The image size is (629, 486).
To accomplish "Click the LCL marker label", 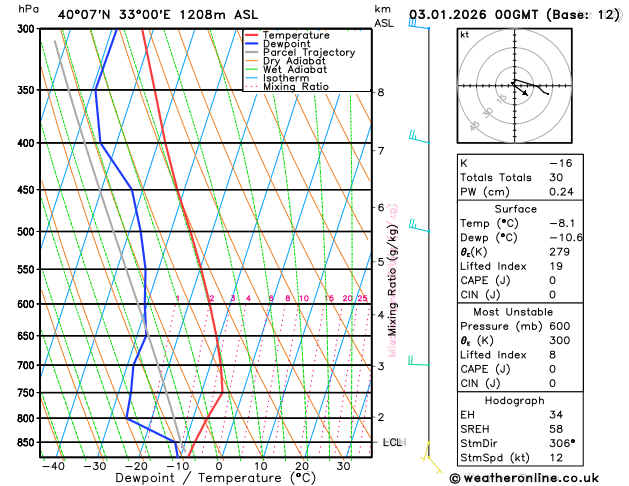I will 392,442.
